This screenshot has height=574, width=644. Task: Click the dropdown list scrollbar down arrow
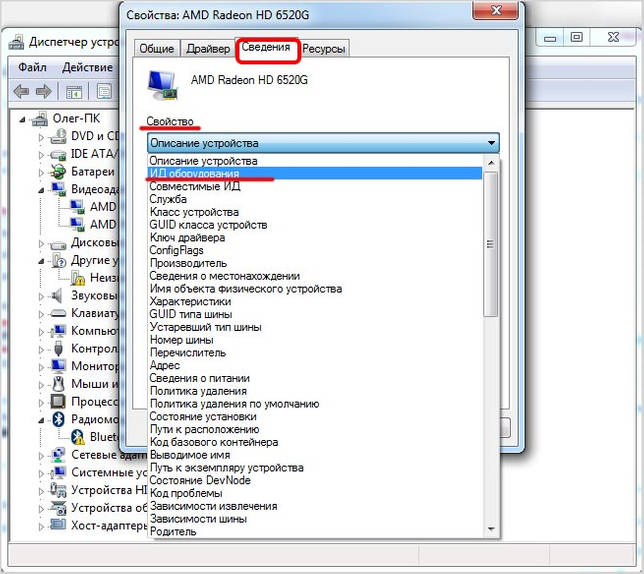click(491, 529)
